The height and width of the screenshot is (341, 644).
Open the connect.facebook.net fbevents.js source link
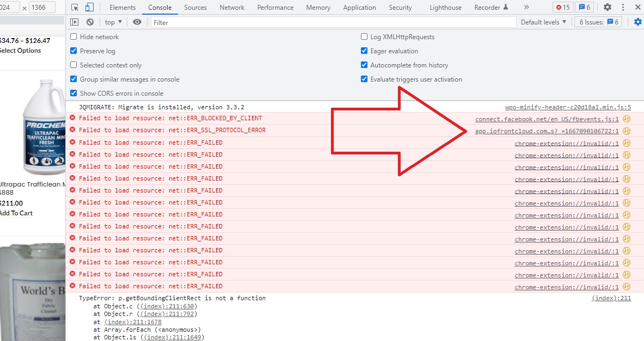click(547, 119)
